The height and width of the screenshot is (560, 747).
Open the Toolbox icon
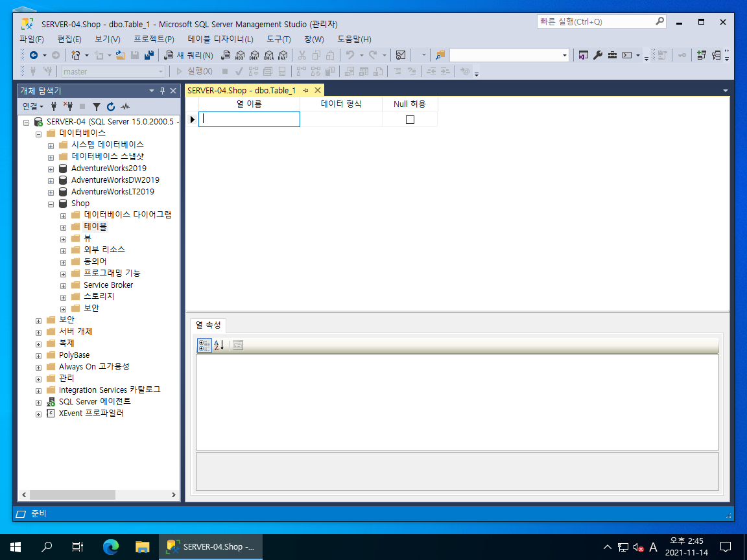[613, 55]
